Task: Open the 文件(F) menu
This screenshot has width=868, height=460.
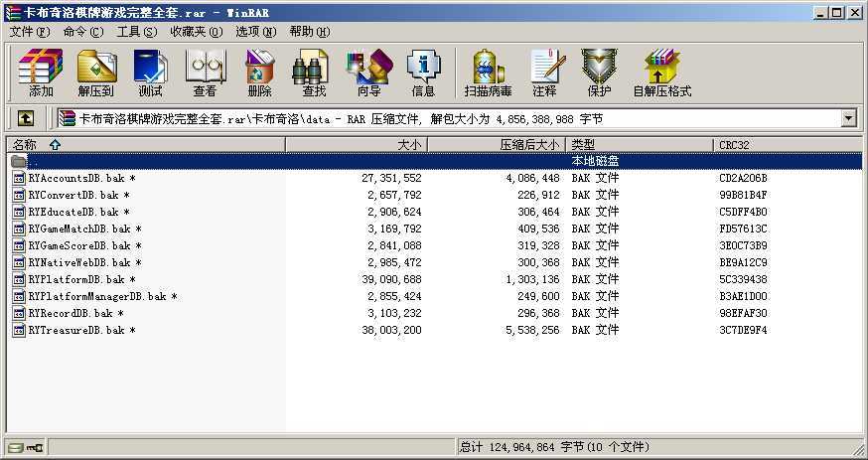Action: (x=30, y=32)
